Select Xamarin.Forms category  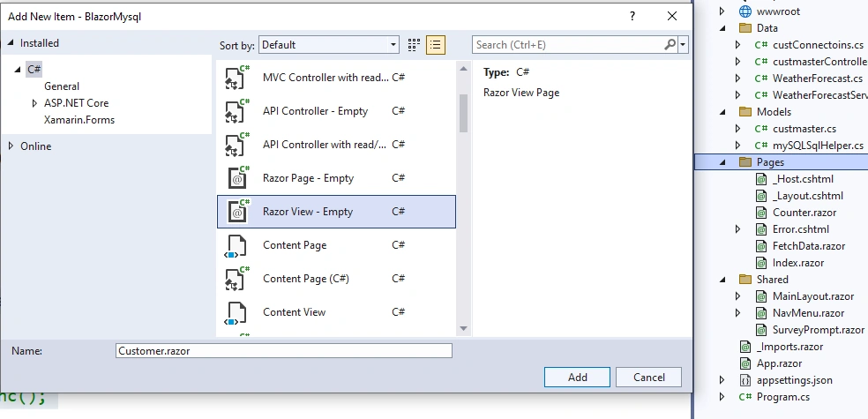coord(79,120)
